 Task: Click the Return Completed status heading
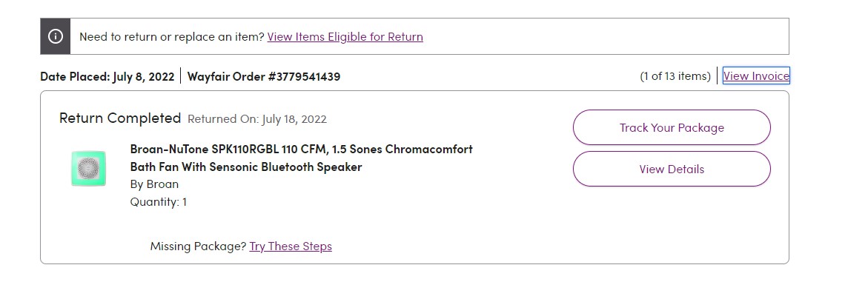click(x=120, y=118)
